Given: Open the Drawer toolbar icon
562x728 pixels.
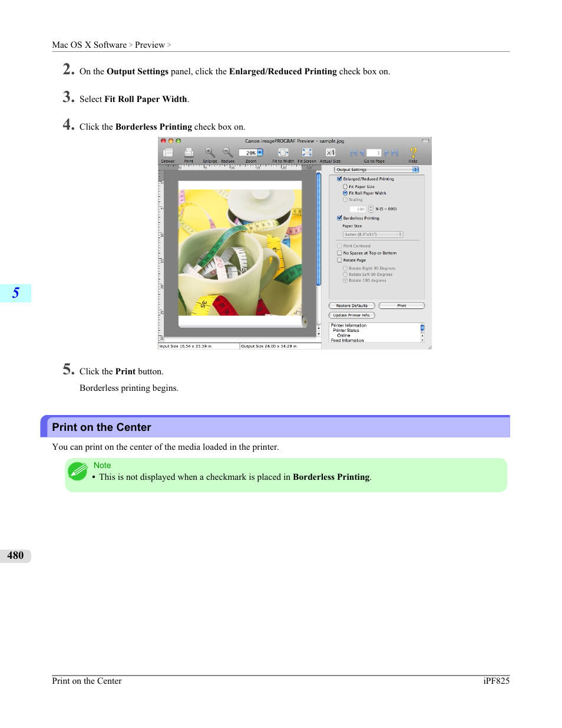Looking at the screenshot, I should [x=168, y=153].
